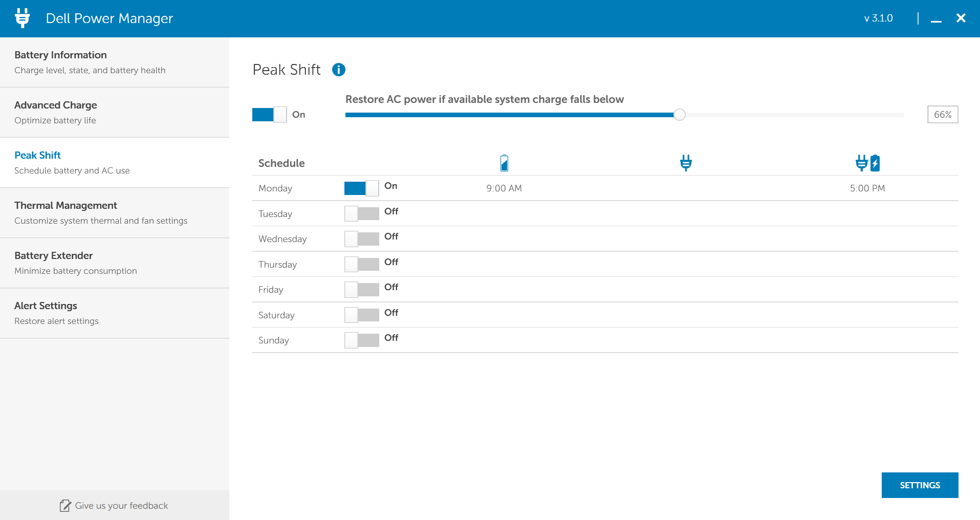Turn on the Sunday schedule toggle
980x520 pixels.
point(361,340)
